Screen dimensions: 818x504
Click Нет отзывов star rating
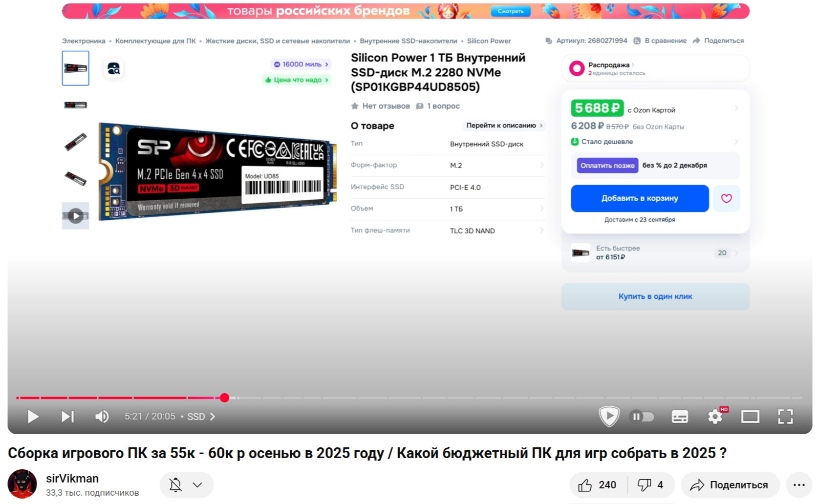[x=381, y=106]
